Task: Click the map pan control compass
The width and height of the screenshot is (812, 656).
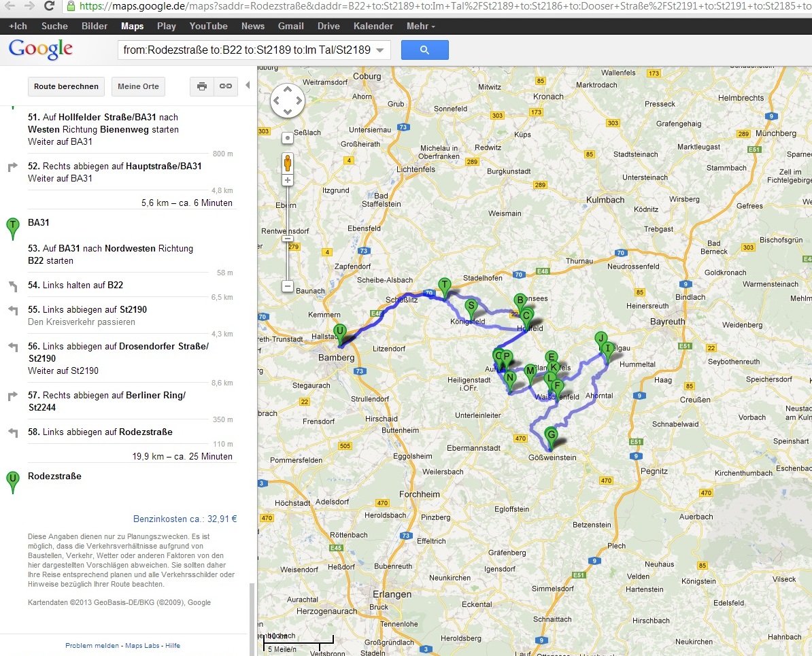Action: click(x=288, y=101)
